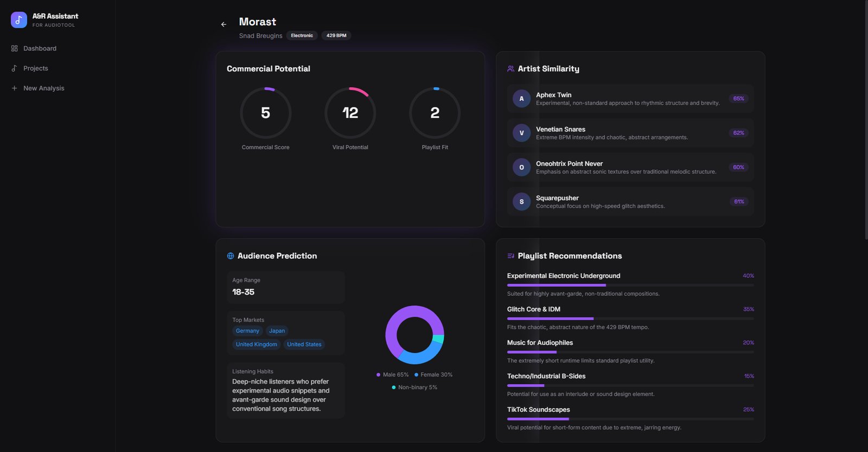Click the Projects music note icon
This screenshot has height=452, width=868.
(15, 68)
